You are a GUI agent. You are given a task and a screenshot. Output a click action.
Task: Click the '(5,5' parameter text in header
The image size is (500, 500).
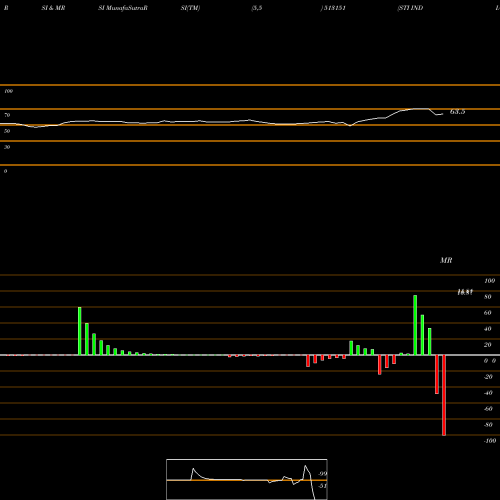257,8
